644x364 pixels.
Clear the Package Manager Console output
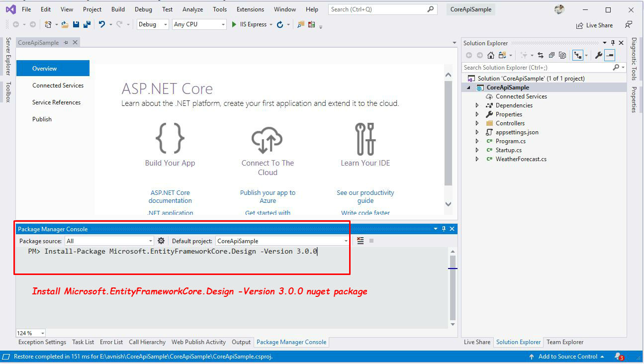pyautogui.click(x=361, y=241)
